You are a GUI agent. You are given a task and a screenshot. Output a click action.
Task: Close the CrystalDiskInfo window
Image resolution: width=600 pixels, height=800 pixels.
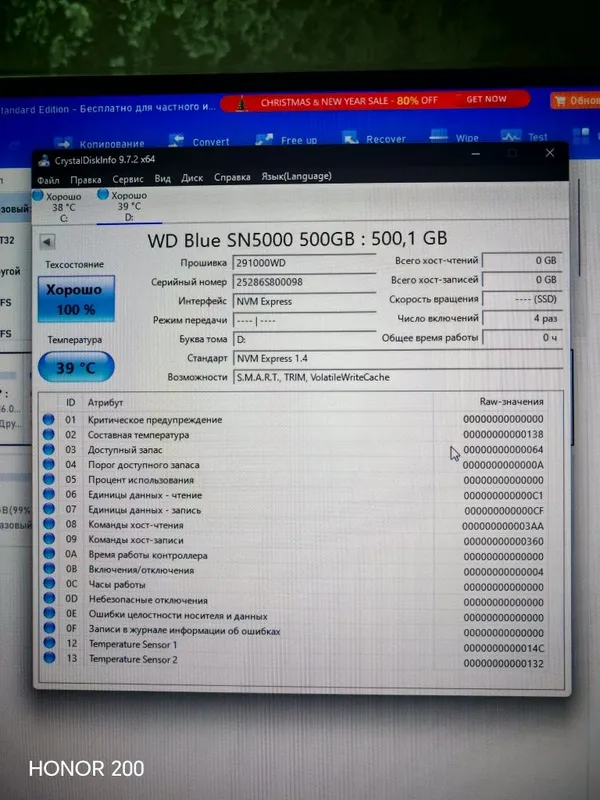[550, 153]
